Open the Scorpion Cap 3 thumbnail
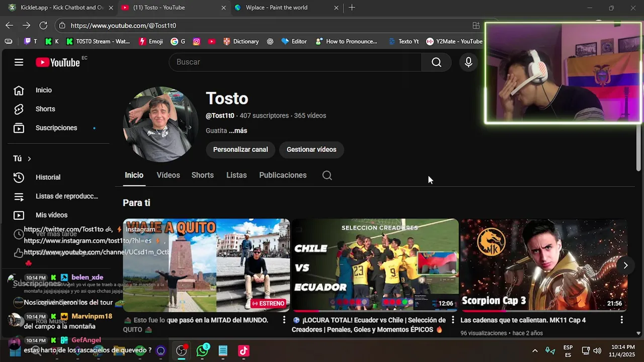The height and width of the screenshot is (362, 644). tap(544, 265)
